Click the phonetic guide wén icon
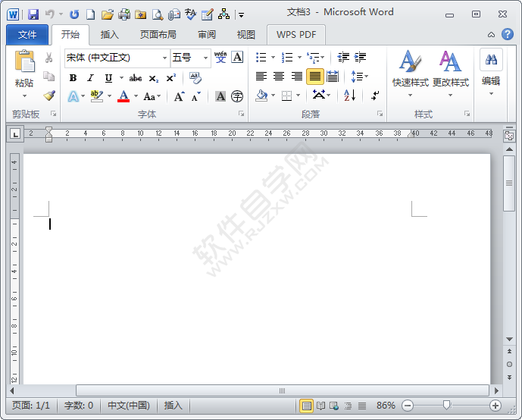 click(220, 58)
